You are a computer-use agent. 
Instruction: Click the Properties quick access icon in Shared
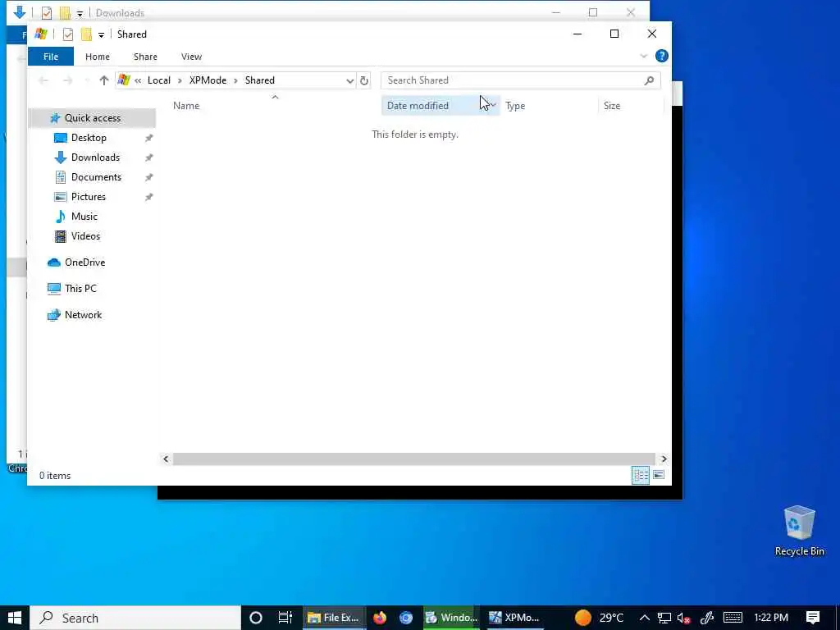pos(68,34)
